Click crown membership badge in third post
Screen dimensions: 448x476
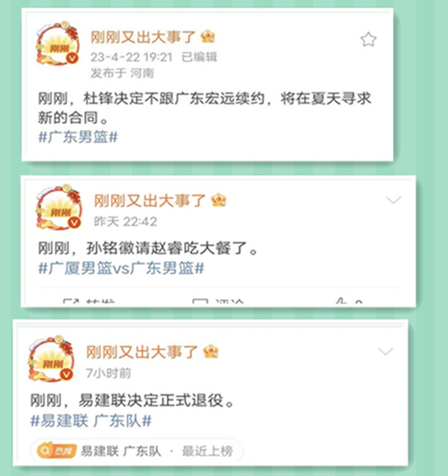point(211,351)
